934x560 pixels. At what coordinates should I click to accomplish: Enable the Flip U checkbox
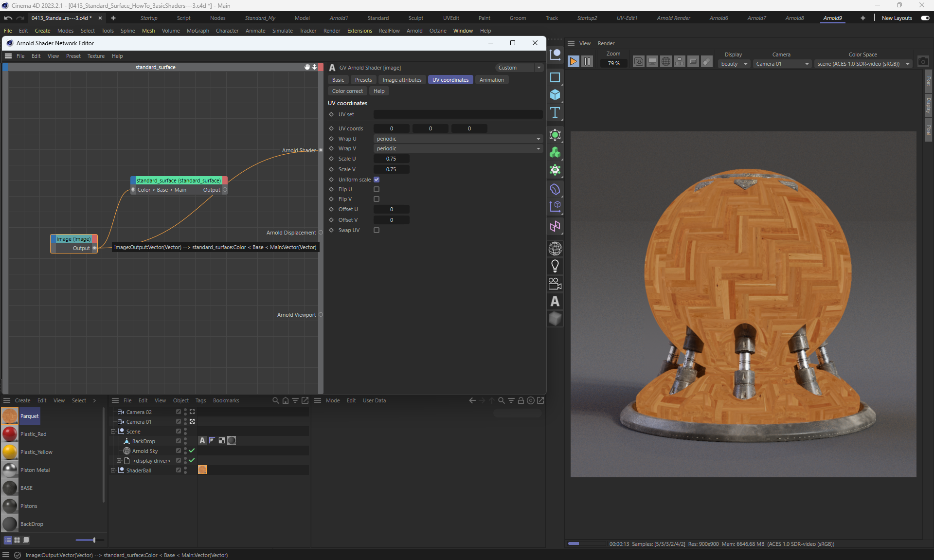pyautogui.click(x=377, y=189)
